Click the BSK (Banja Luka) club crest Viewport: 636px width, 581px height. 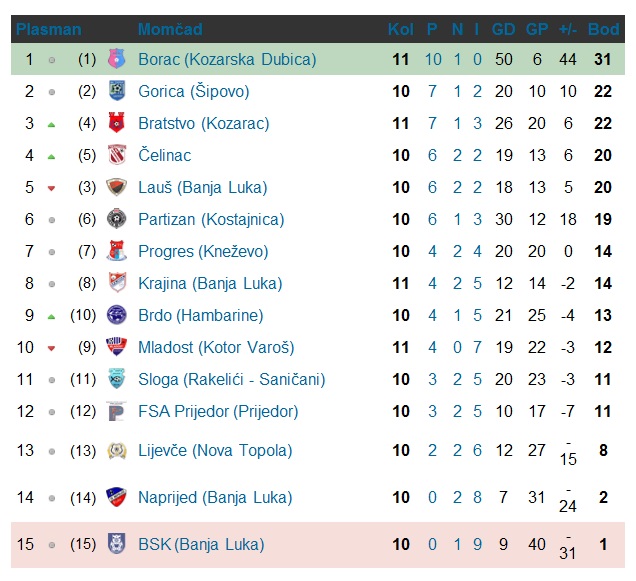(x=116, y=545)
